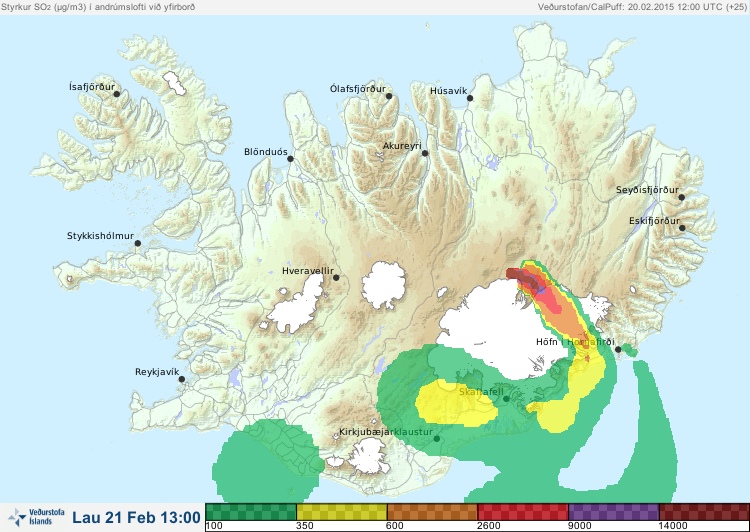Click the 9000 legend value
Screen dimensions: 750x532
coord(579,526)
